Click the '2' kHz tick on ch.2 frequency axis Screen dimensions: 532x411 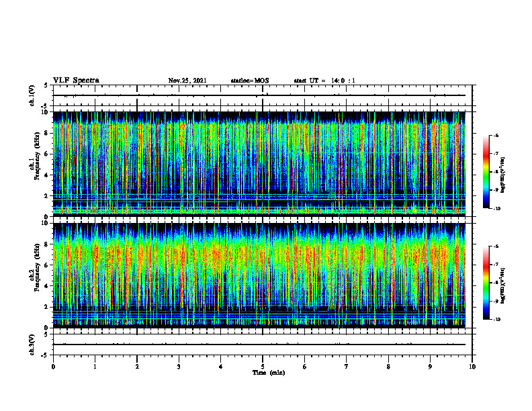tap(46, 307)
